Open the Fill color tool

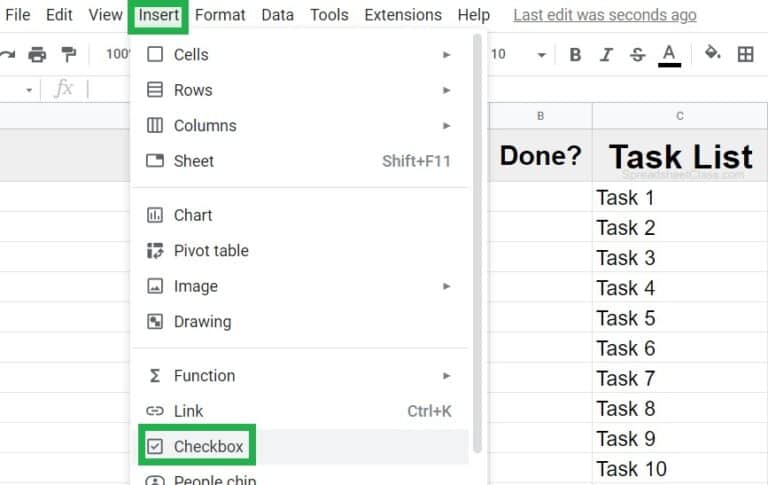tap(712, 52)
